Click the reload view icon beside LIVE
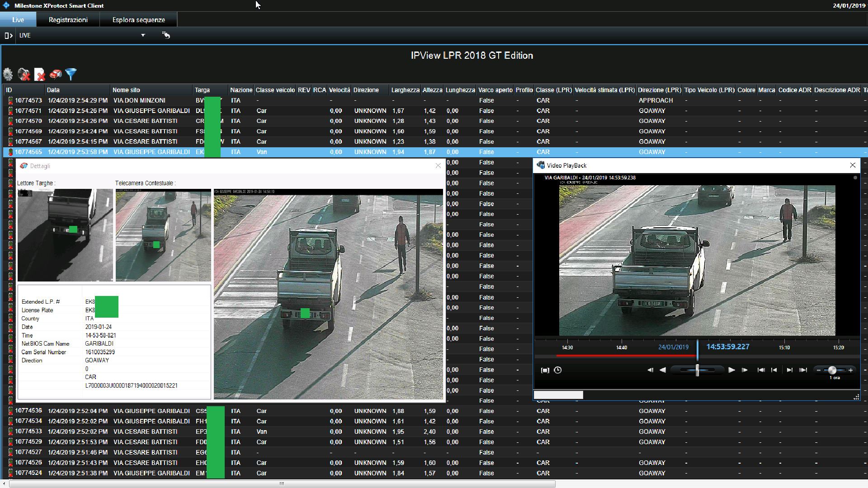868x488 pixels. (166, 35)
